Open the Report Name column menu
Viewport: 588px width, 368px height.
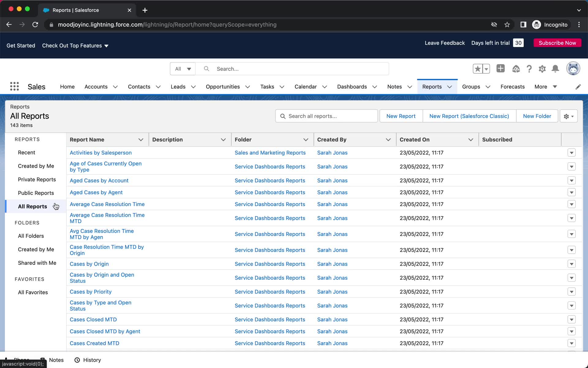pos(141,140)
